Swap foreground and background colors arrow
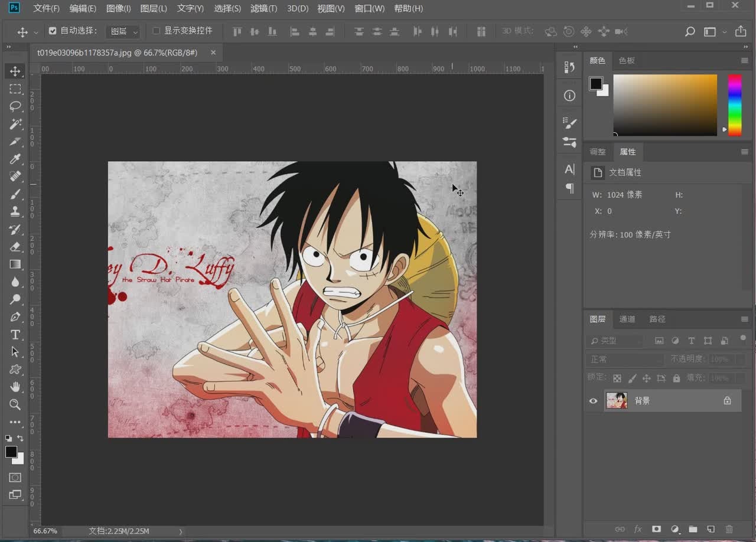The width and height of the screenshot is (756, 542). pos(21,438)
